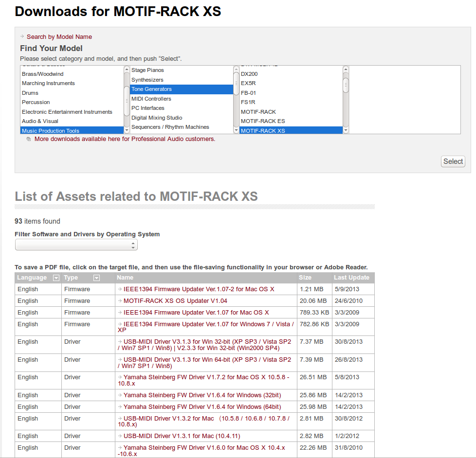The image size is (476, 458).
Task: Open Yamaha Steinberg FW Driver V1.6.4 Windows (64bit)
Action: (x=202, y=407)
